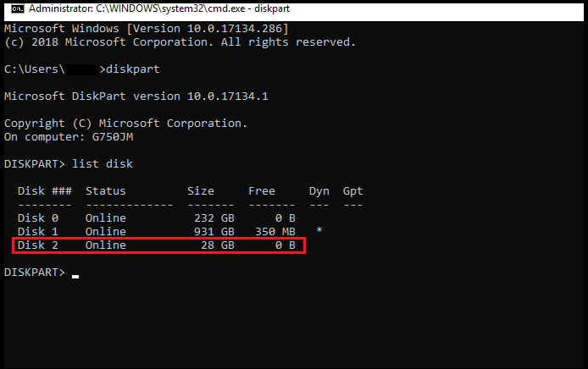Click the Dyn column header
This screenshot has height=369, width=588.
[319, 190]
